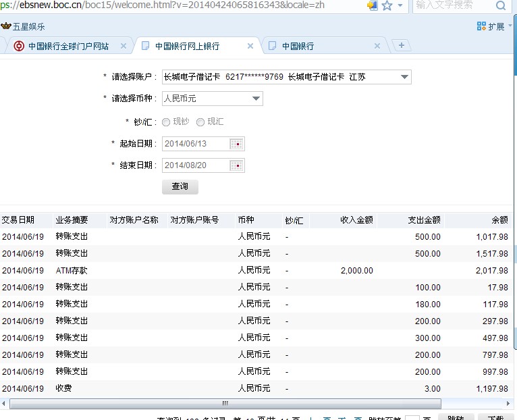This screenshot has height=420, width=517.
Task: Expand the account selection dropdown
Action: [x=404, y=77]
